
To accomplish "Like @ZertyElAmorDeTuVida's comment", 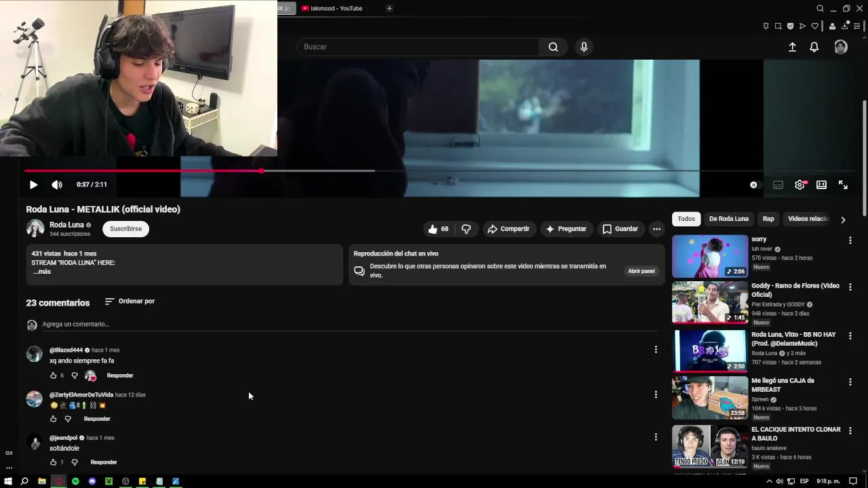I will click(53, 419).
